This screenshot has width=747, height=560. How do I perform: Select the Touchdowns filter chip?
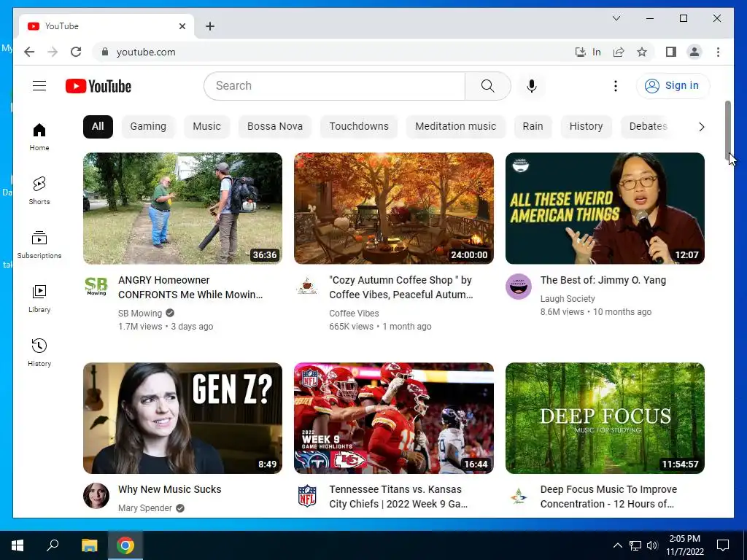359,127
